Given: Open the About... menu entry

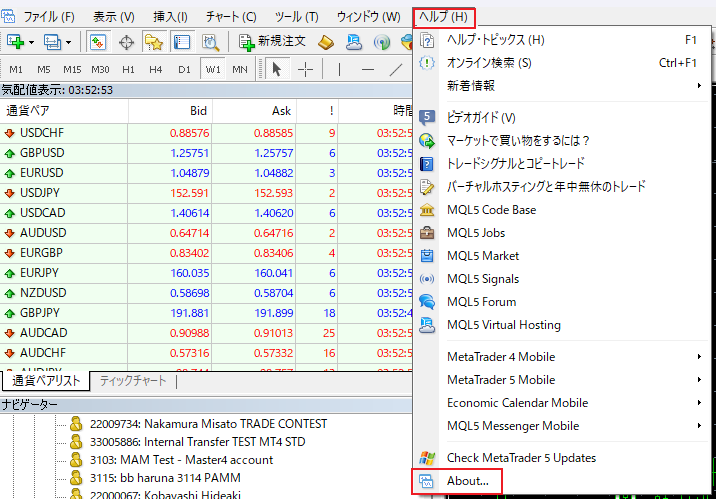Looking at the screenshot, I should tap(562, 481).
